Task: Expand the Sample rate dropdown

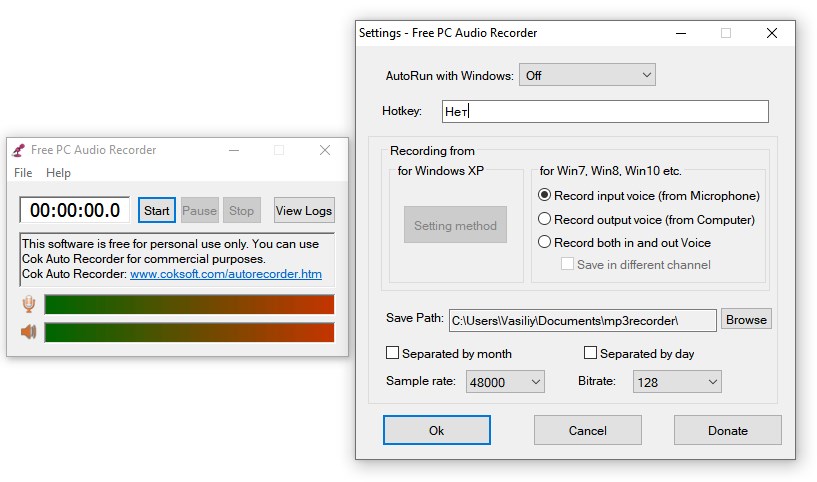Action: coord(505,381)
